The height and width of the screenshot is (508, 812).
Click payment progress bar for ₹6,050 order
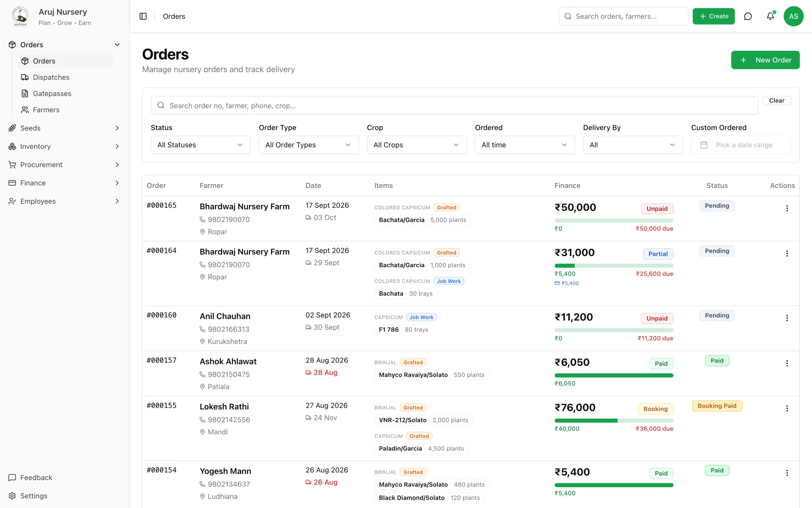pyautogui.click(x=614, y=375)
